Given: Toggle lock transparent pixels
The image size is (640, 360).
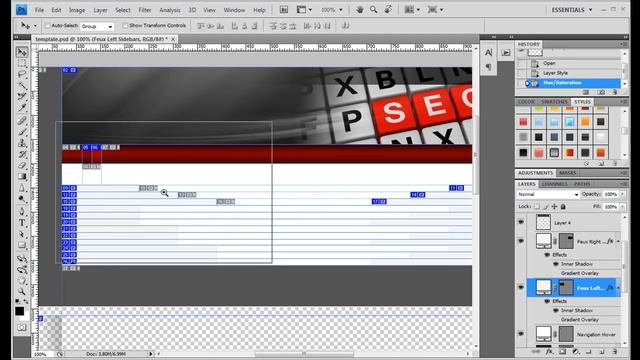Looking at the screenshot, I should click(x=537, y=207).
